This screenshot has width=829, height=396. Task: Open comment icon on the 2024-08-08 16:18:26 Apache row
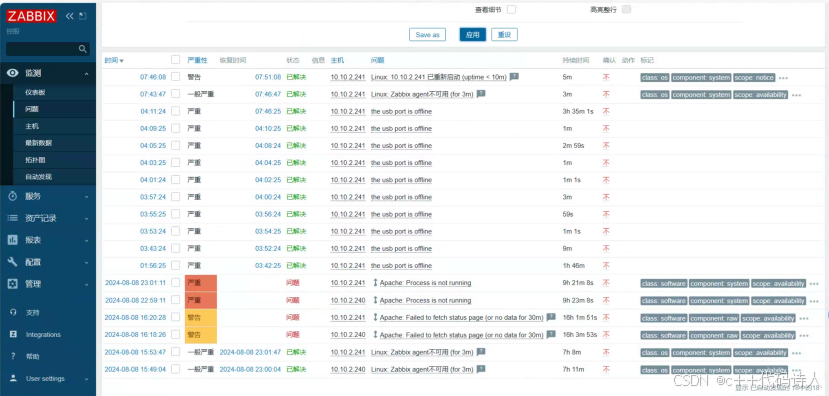coord(551,334)
